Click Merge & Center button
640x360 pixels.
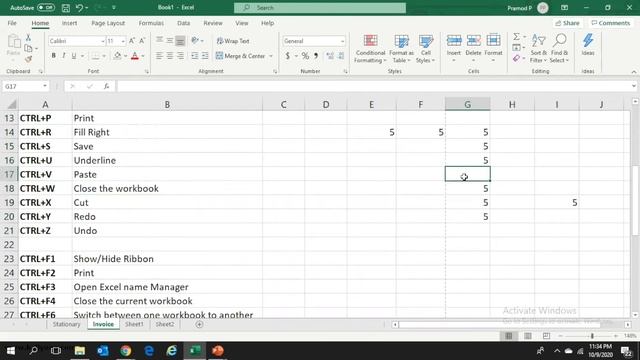point(241,56)
